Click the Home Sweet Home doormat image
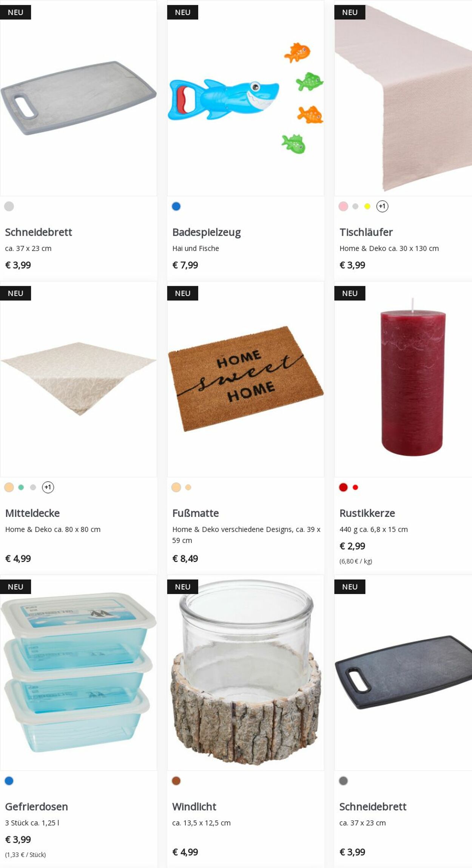The width and height of the screenshot is (472, 868). 245,379
